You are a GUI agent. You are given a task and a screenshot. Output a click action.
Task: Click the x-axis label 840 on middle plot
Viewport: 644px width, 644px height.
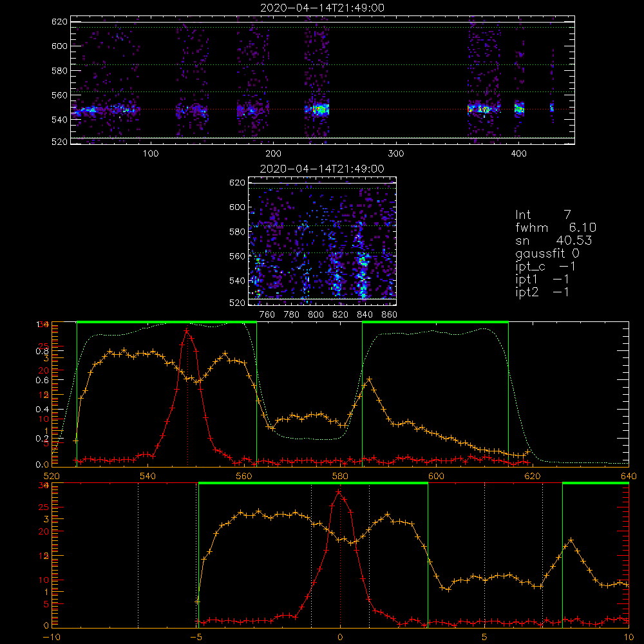click(365, 315)
